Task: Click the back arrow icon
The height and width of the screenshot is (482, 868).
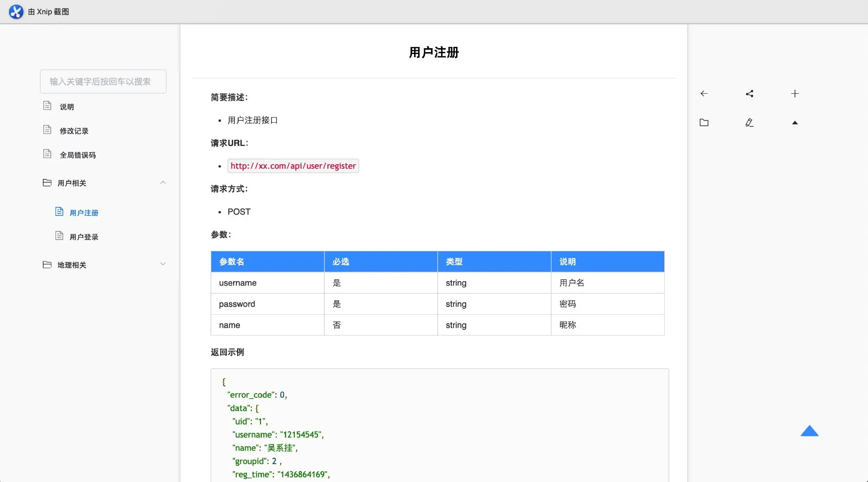Action: (x=704, y=94)
